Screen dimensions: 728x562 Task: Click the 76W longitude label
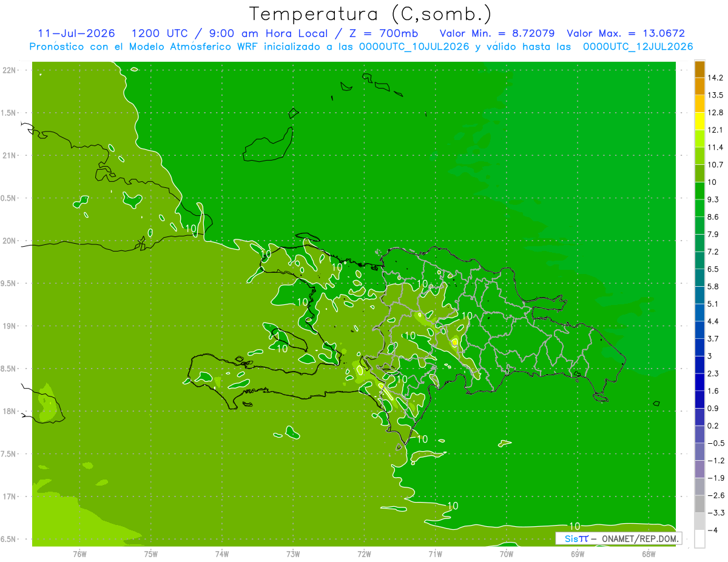click(79, 554)
